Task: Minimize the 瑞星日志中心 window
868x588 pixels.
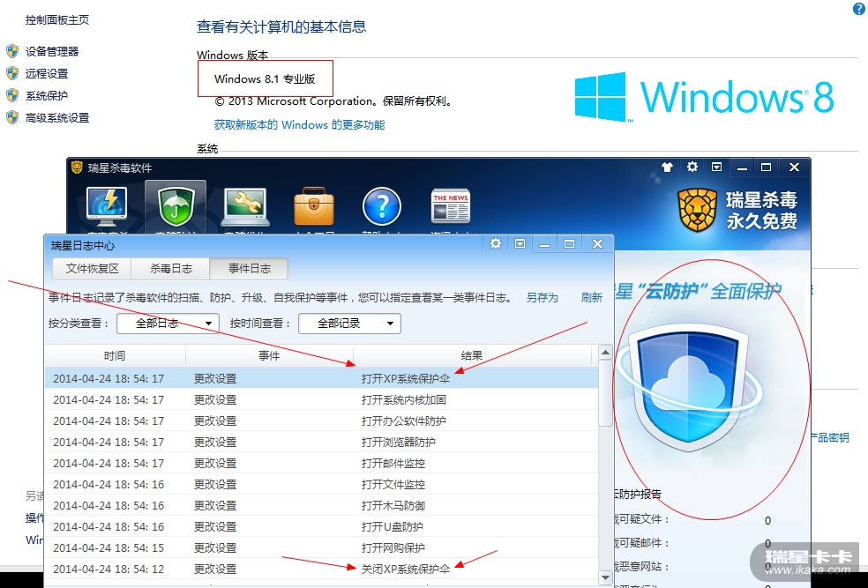Action: 545,244
